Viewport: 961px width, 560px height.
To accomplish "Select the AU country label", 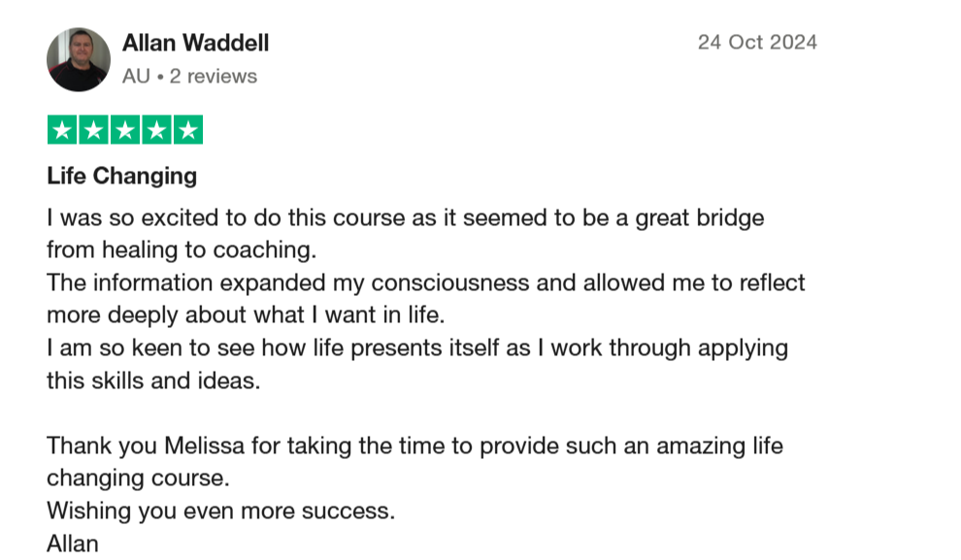I will [x=136, y=76].
